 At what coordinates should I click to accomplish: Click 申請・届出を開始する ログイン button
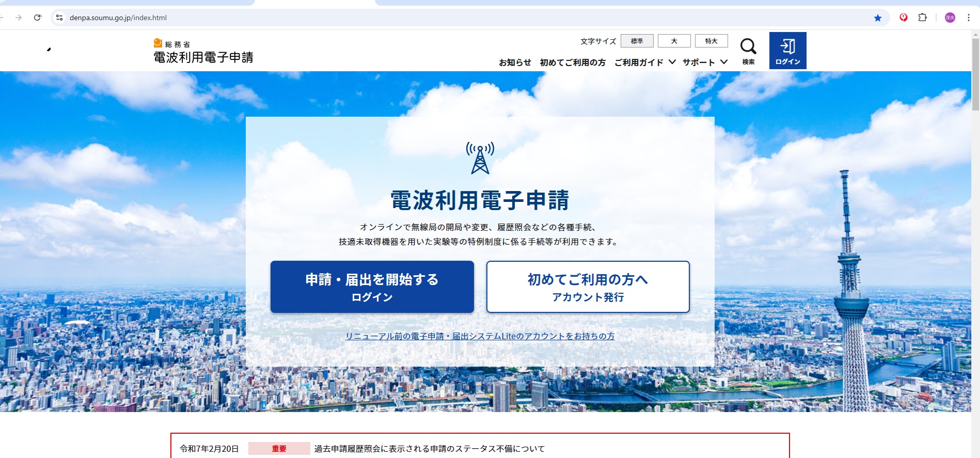click(372, 287)
